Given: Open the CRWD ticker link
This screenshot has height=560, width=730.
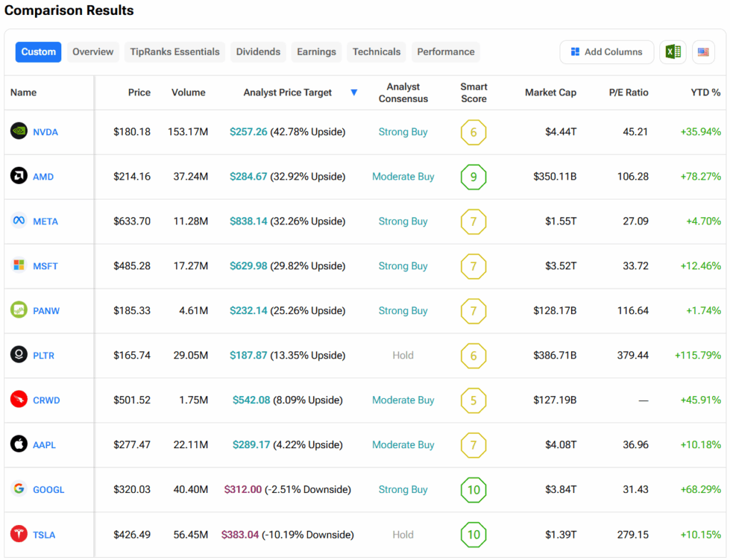Looking at the screenshot, I should (46, 400).
